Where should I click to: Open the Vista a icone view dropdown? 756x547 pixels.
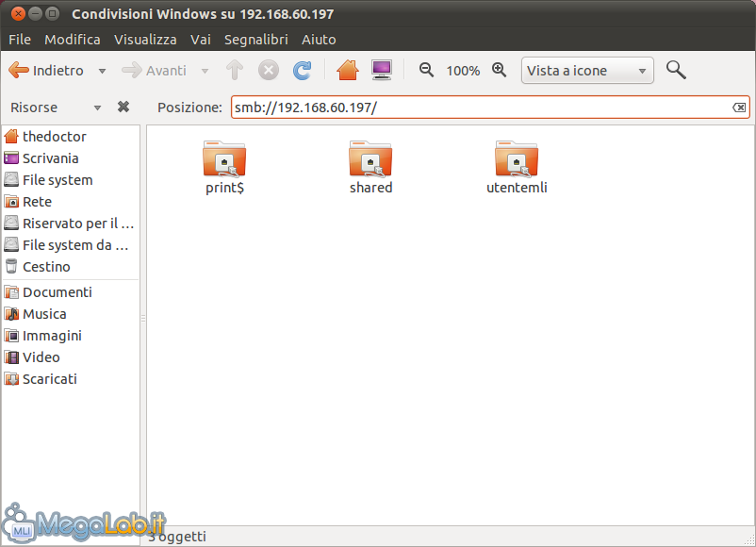(x=587, y=71)
